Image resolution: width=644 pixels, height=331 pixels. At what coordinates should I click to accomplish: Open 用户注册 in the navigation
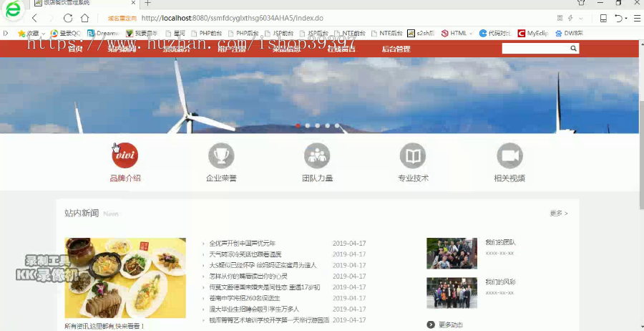tap(232, 49)
